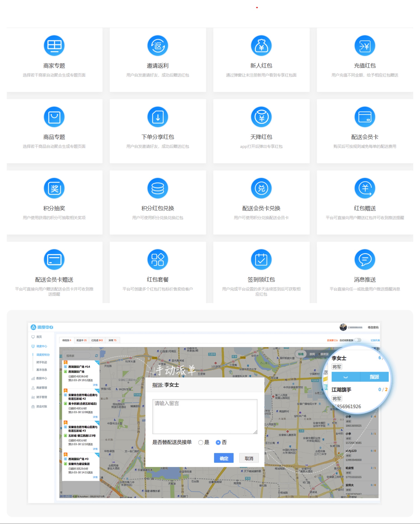The width and height of the screenshot is (420, 524).
Task: Open the 签到领红包 calendar check icon
Action: [261, 259]
